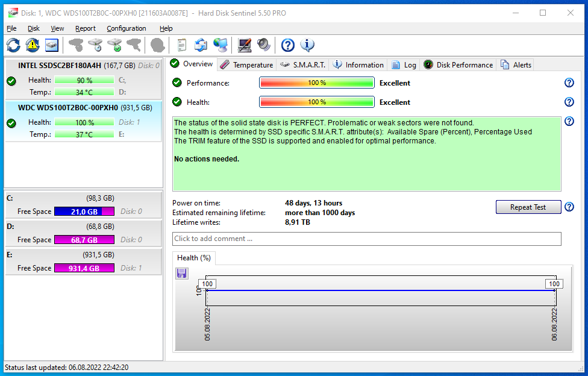Click the INTEL disk 34 °C temperature bar
Viewport: 588px width, 376px height.
pyautogui.click(x=84, y=92)
